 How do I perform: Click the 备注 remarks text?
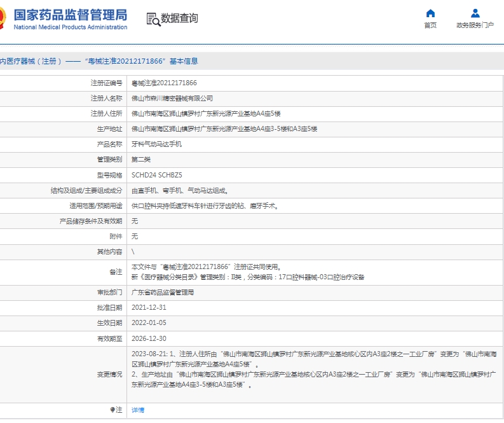pyautogui.click(x=248, y=272)
